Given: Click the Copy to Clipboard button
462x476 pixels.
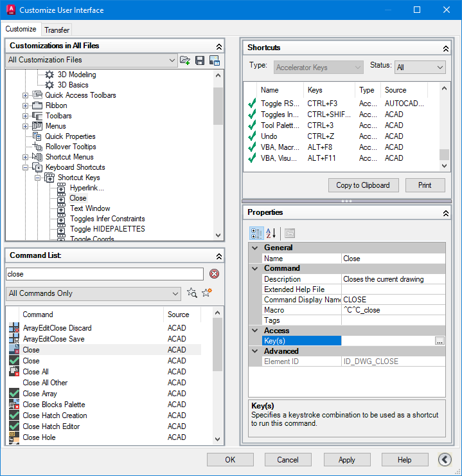Looking at the screenshot, I should coord(363,185).
